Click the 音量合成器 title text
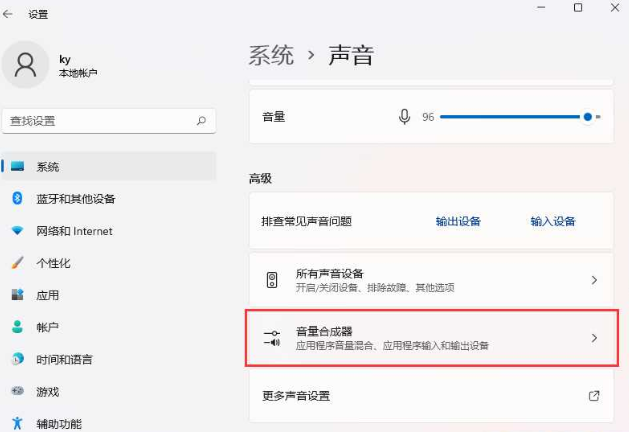The height and width of the screenshot is (432, 629). 324,331
